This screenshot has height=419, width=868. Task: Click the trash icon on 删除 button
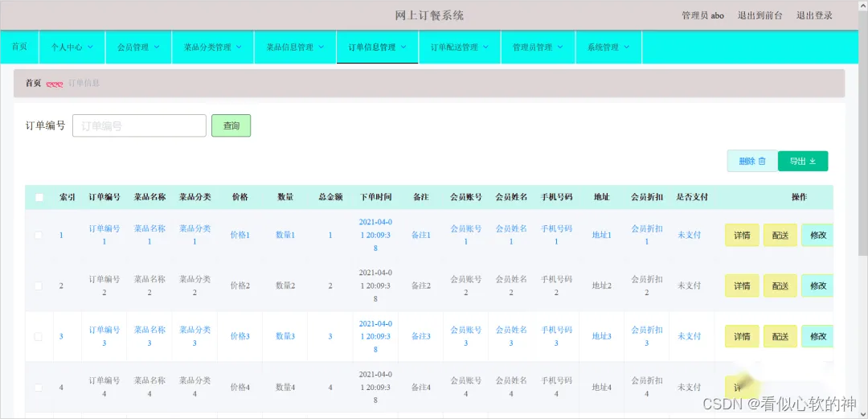[x=762, y=162]
